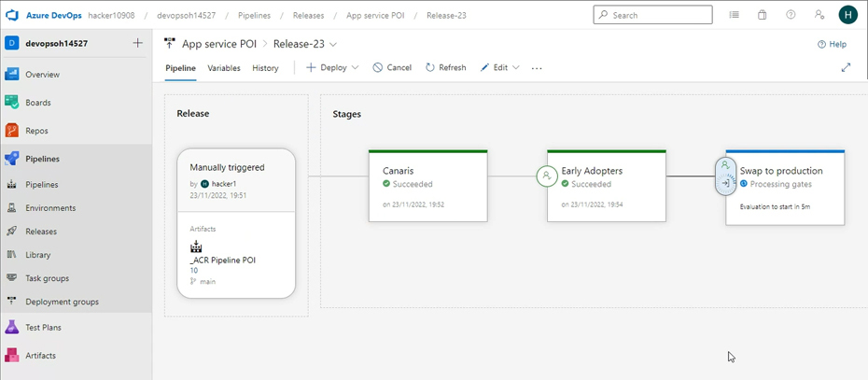Go to App service POI breadcrumb
Screen dimensions: 868x380
375,16
